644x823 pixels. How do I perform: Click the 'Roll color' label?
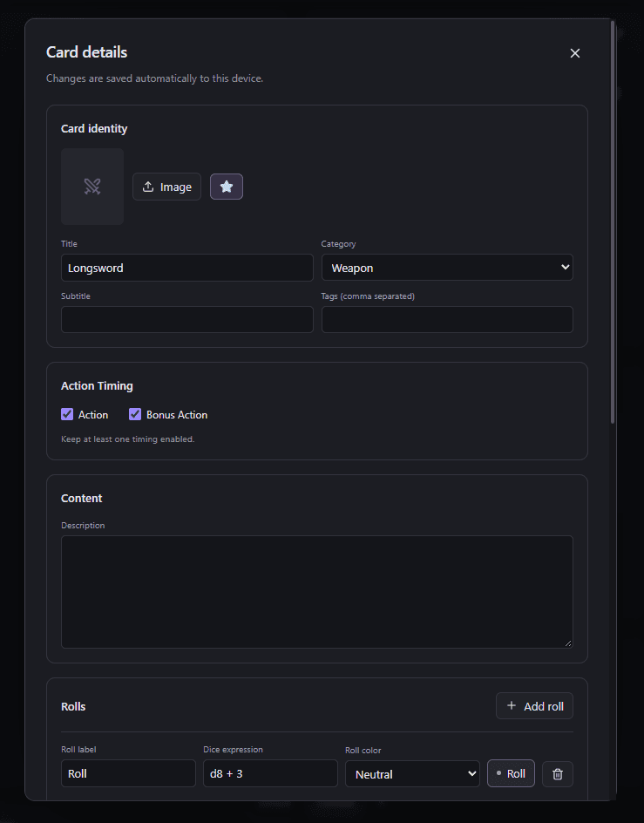[x=363, y=750]
